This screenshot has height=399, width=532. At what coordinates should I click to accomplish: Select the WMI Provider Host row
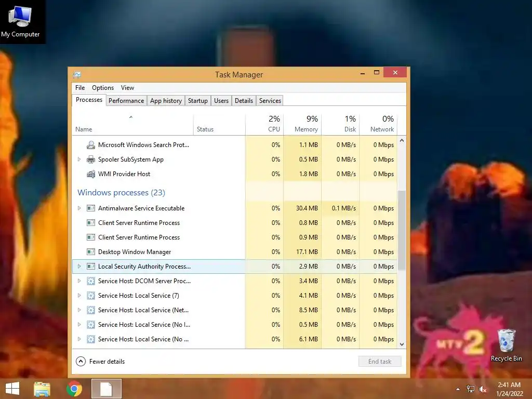pyautogui.click(x=235, y=174)
